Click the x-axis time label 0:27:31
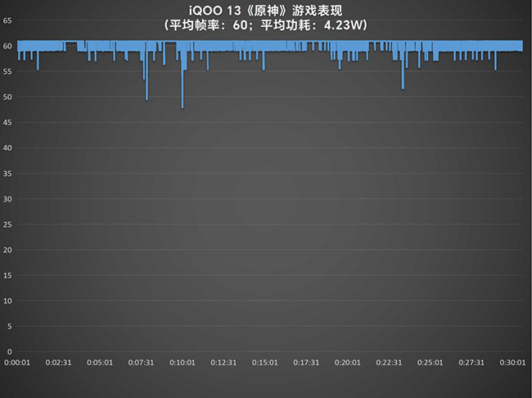Image resolution: width=532 pixels, height=398 pixels. coord(471,363)
